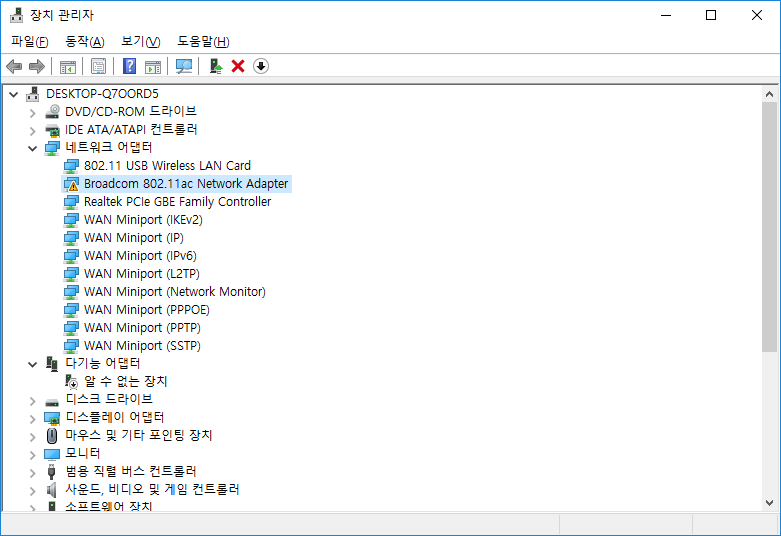
Task: Click the 디스크 드라이브 category icon
Action: pyautogui.click(x=52, y=401)
